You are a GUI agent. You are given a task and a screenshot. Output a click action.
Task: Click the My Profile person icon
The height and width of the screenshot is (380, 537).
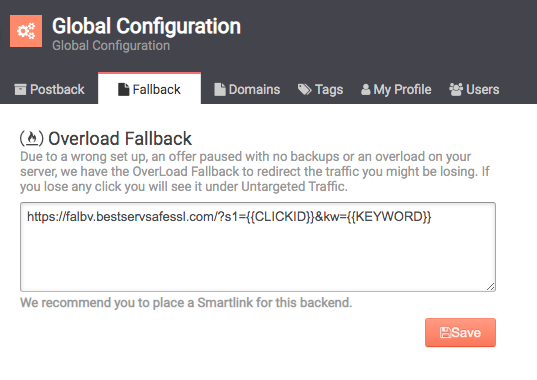pos(366,90)
